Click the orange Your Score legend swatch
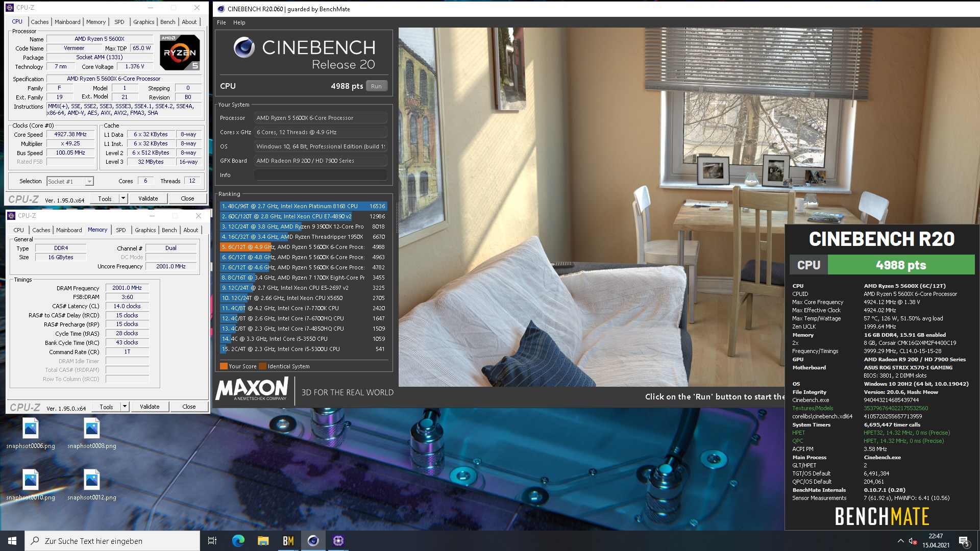 pos(224,366)
